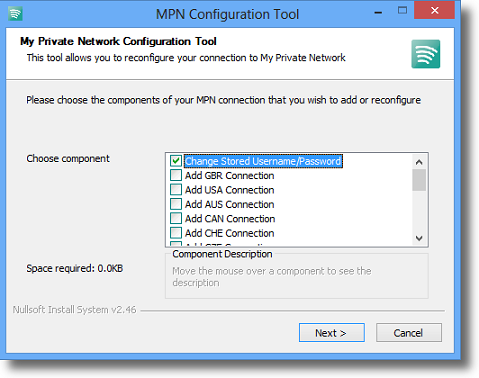The image size is (479, 378).
Task: Maximize the MPN Configuration Tool window
Action: (x=402, y=11)
